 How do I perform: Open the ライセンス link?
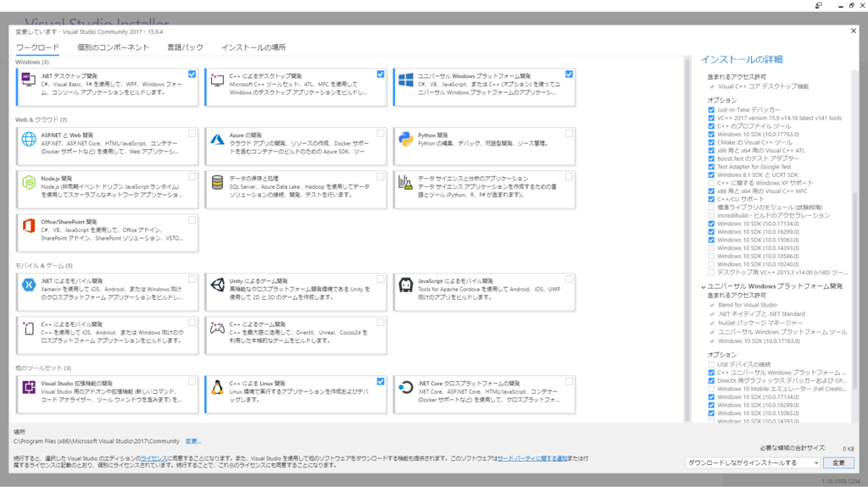point(153,458)
